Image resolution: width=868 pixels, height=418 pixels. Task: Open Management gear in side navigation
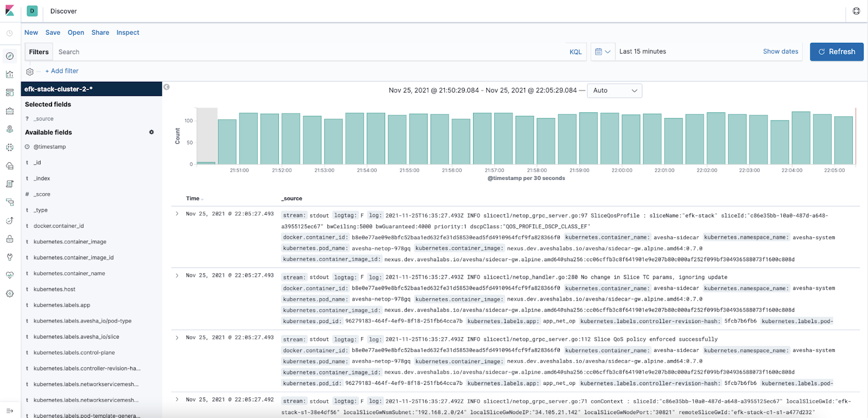pos(10,294)
